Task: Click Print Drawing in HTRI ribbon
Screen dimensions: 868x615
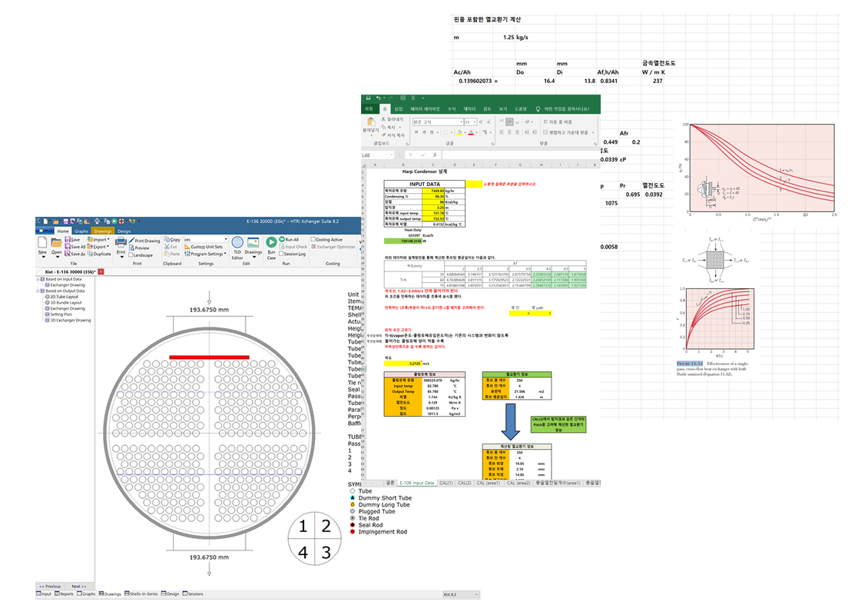Action: click(145, 241)
